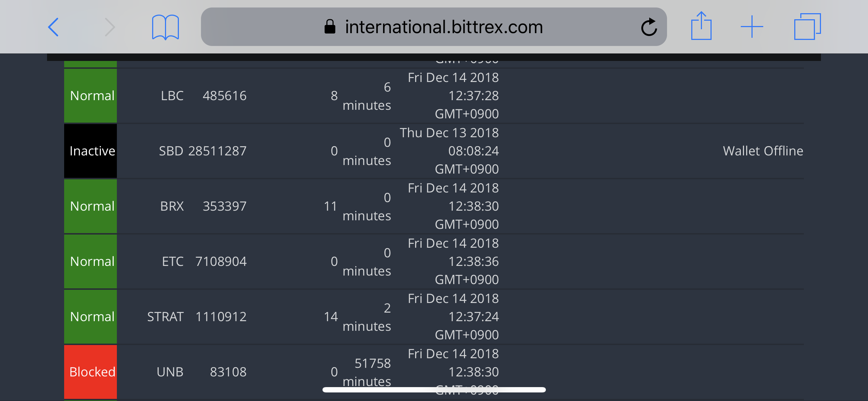Tap the padlock icon in address bar
868x401 pixels.
(x=330, y=27)
